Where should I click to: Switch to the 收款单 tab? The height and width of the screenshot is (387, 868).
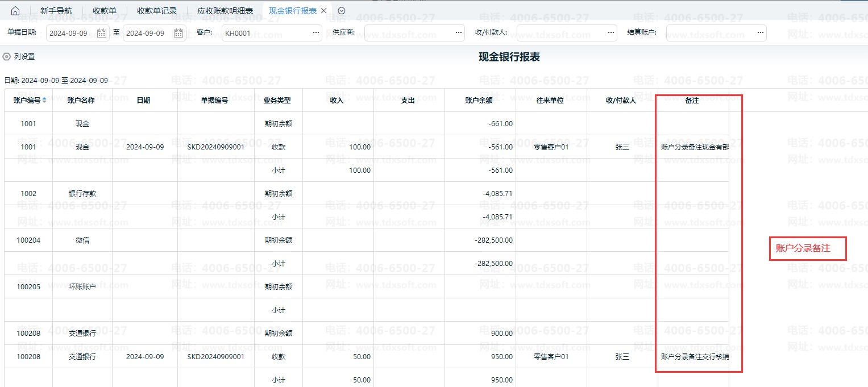(x=105, y=11)
